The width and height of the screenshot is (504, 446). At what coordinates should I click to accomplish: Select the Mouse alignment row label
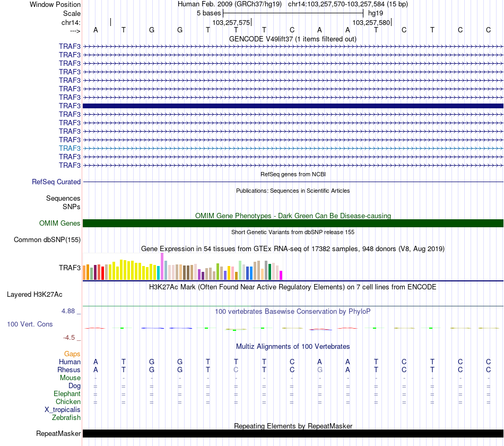[x=70, y=378]
